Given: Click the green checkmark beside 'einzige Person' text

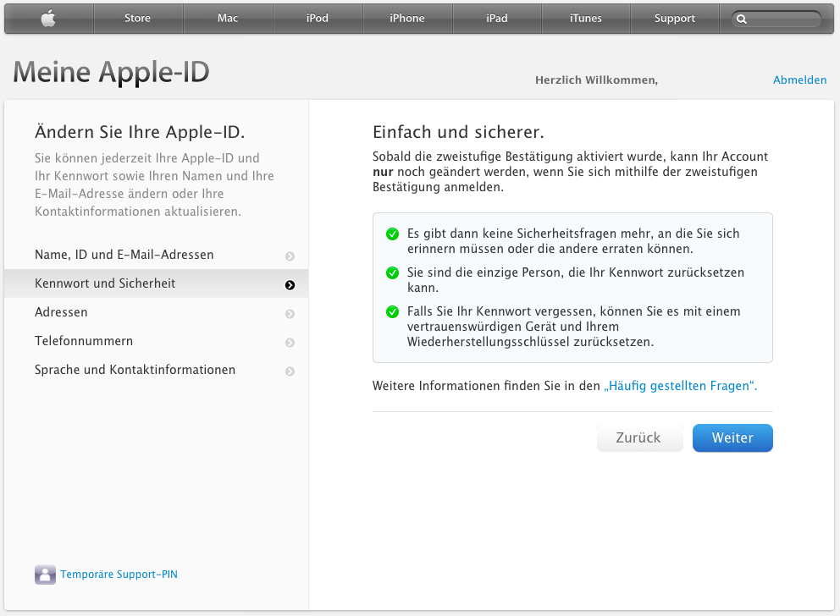Looking at the screenshot, I should coord(393,273).
